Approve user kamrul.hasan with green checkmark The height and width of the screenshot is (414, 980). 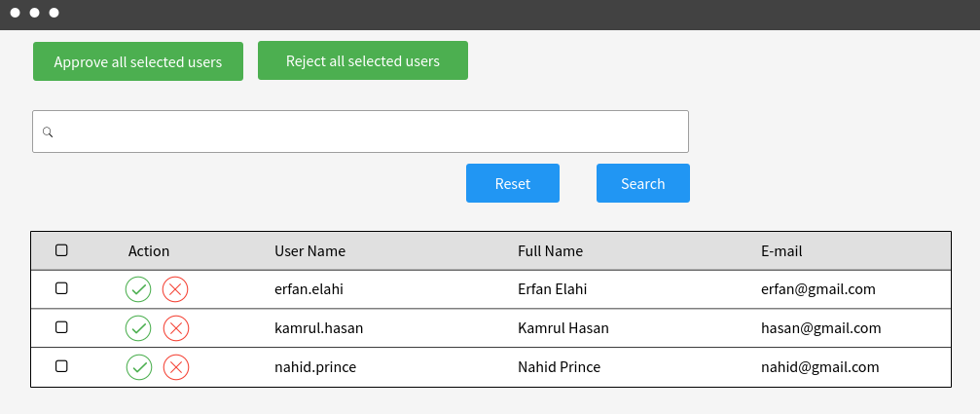point(138,328)
